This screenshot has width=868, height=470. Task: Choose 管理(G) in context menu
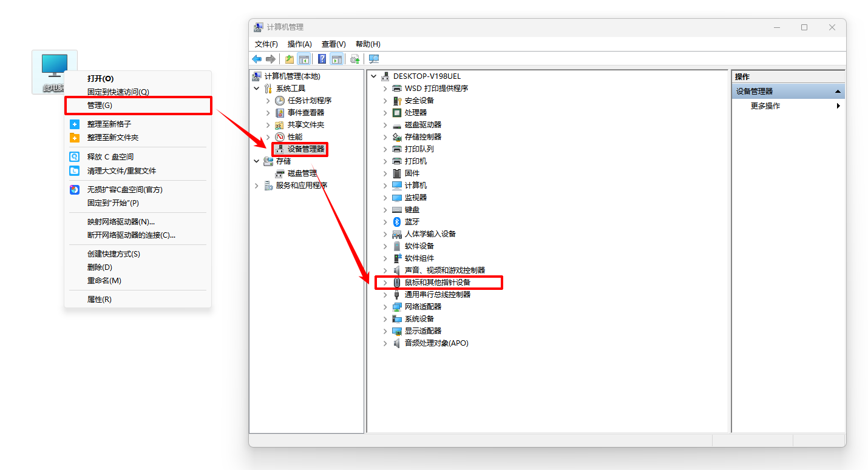138,105
